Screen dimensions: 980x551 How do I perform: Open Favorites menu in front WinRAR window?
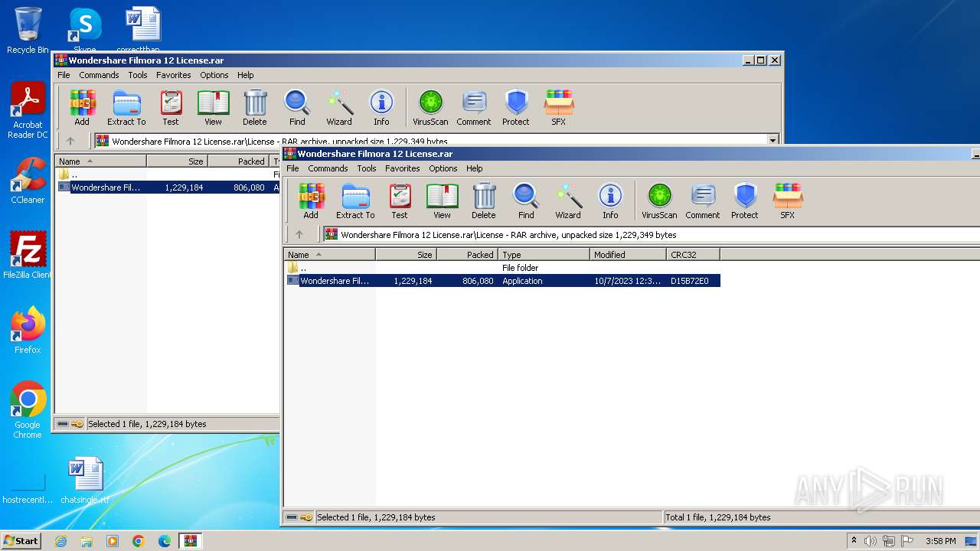pos(403,168)
